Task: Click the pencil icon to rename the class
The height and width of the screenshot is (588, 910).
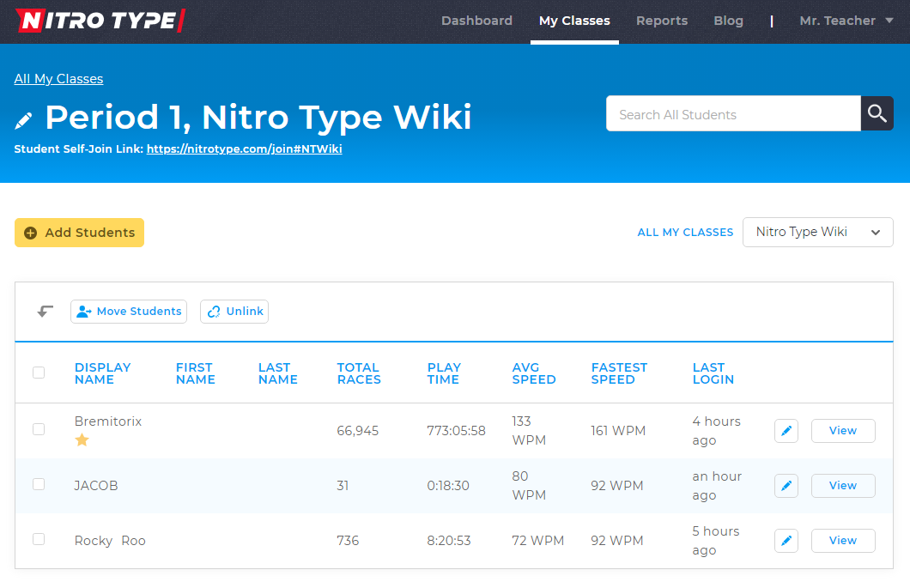Action: coord(23,120)
